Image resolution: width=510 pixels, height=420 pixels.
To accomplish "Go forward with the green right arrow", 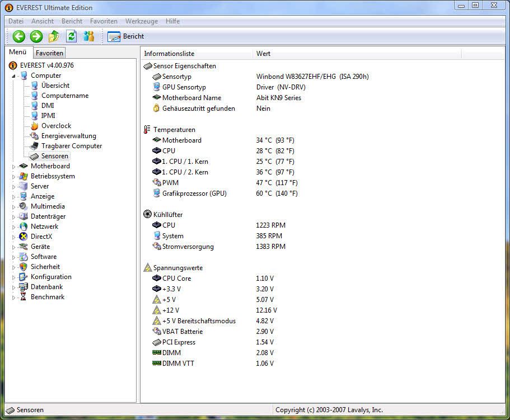I will (36, 36).
